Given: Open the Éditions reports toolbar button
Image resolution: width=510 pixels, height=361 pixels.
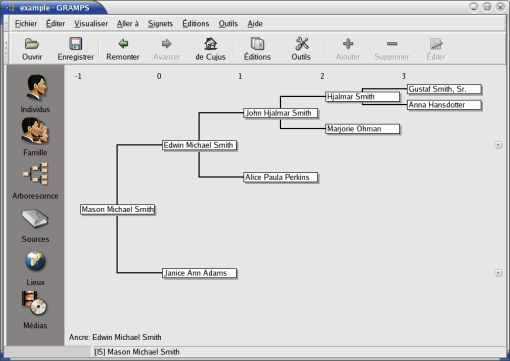Looking at the screenshot, I should (257, 49).
